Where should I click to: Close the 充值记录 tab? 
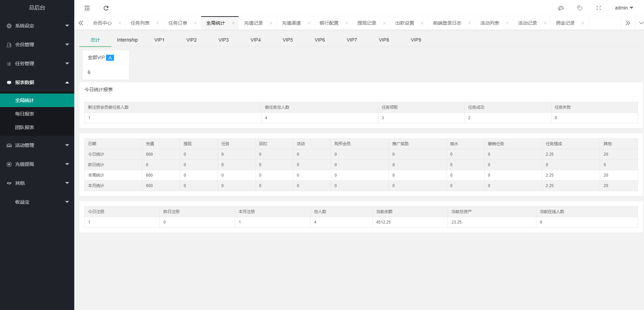271,23
